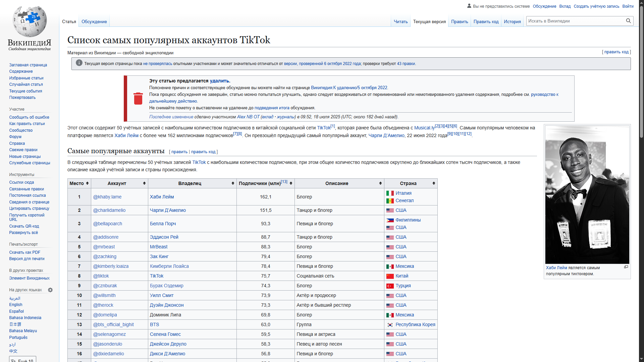Click the Wikipedia globe logo
Screen dimensions: 644x362
[30, 21]
